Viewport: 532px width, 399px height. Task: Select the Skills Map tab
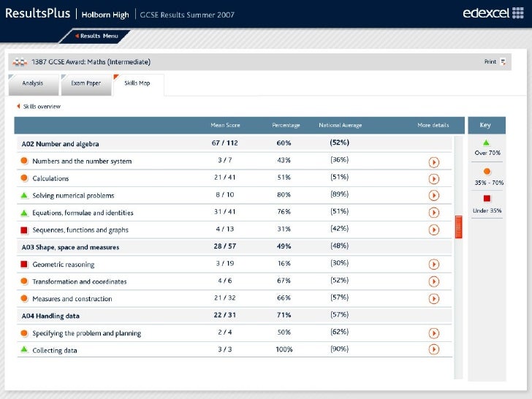click(137, 83)
